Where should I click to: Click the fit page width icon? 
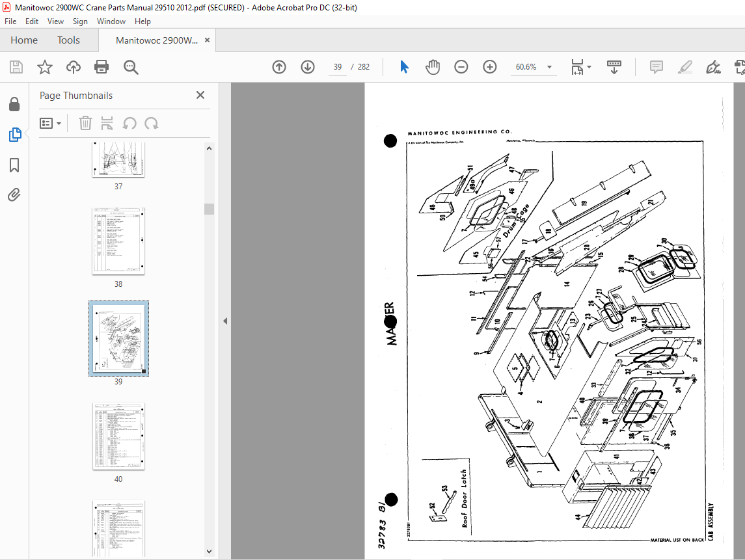[577, 67]
